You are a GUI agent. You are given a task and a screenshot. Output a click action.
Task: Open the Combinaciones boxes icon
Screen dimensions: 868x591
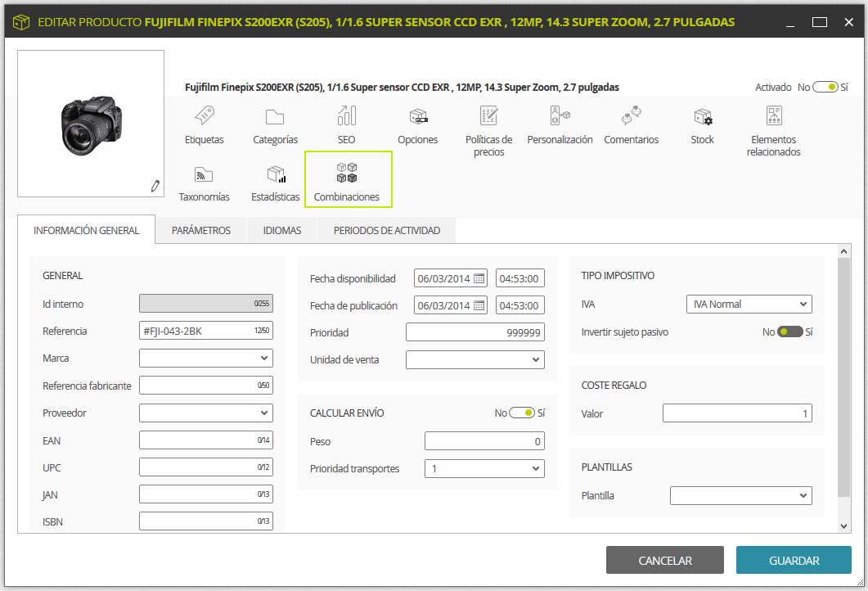347,173
